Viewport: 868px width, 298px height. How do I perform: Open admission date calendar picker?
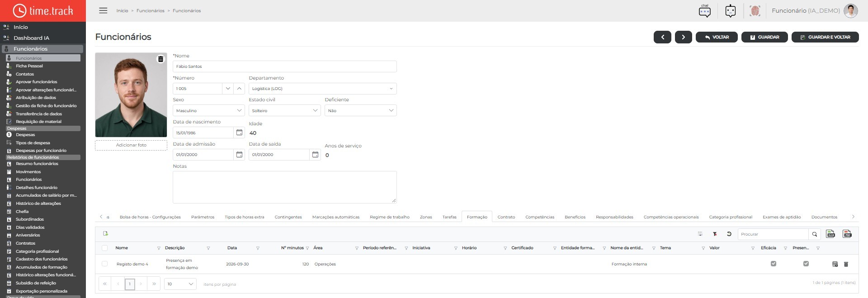click(x=239, y=155)
